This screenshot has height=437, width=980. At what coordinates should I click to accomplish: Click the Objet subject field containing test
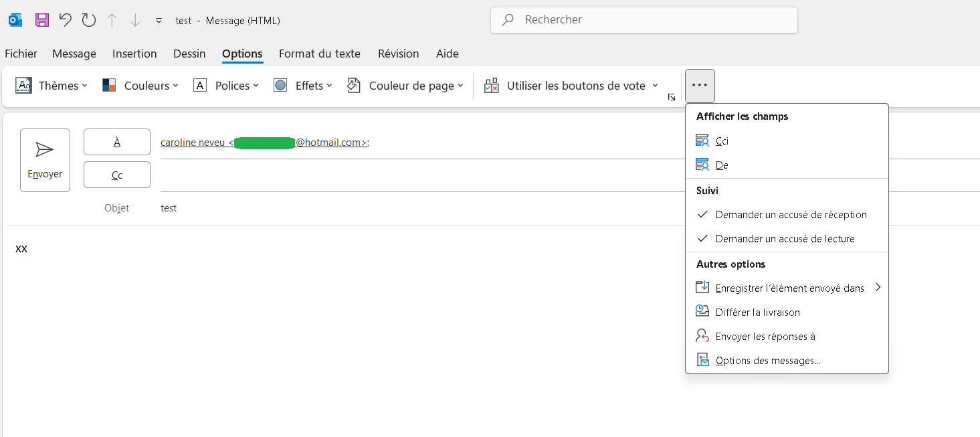click(x=421, y=208)
